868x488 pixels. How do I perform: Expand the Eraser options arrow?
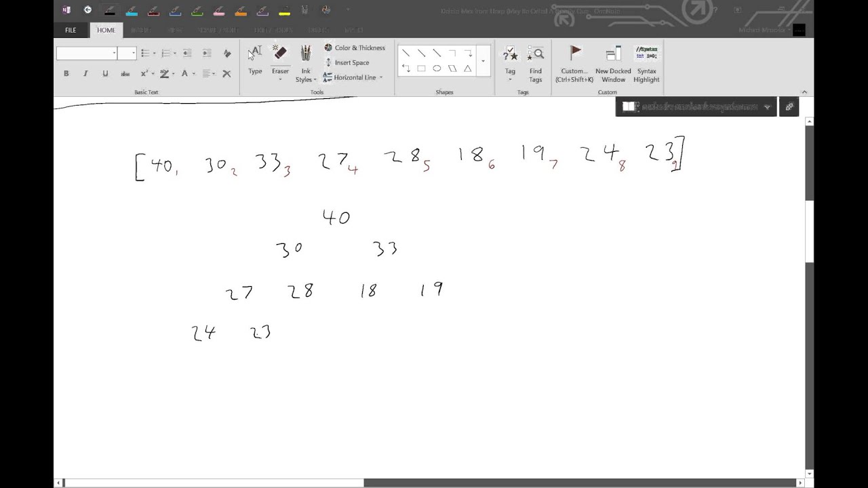(280, 79)
